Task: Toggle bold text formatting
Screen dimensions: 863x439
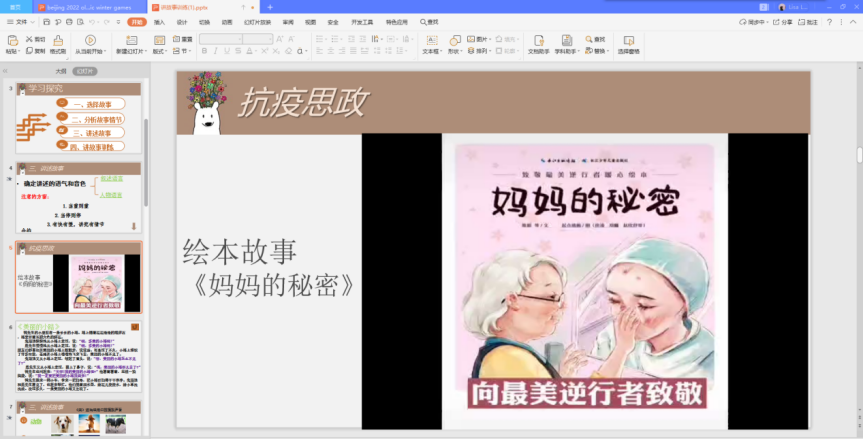Action: coord(204,50)
